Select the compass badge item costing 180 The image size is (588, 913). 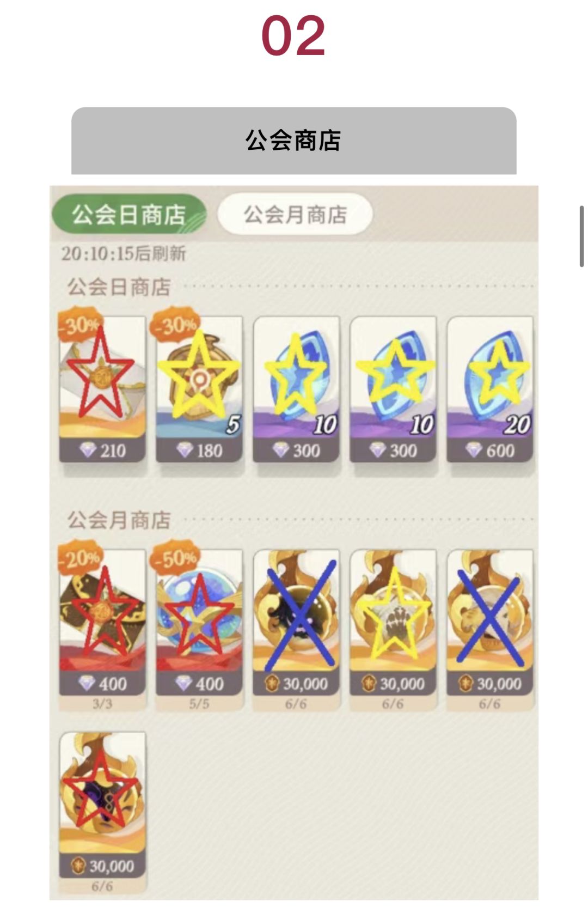[199, 389]
